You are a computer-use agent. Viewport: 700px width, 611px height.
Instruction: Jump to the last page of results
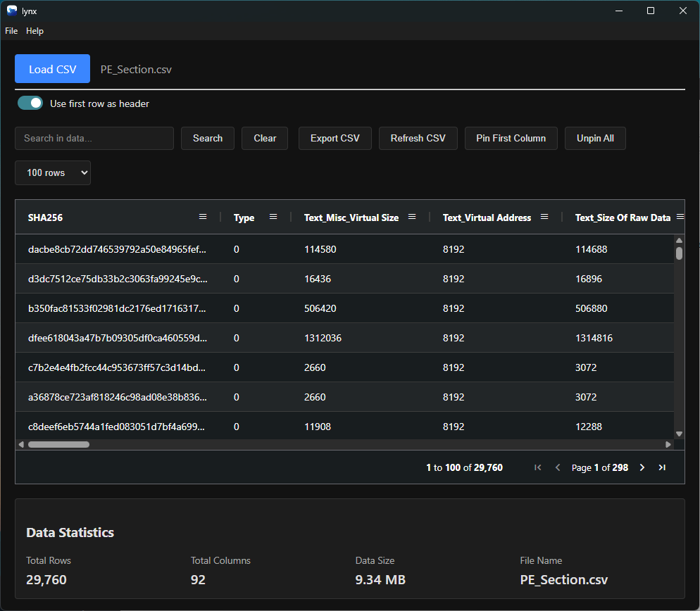click(662, 467)
